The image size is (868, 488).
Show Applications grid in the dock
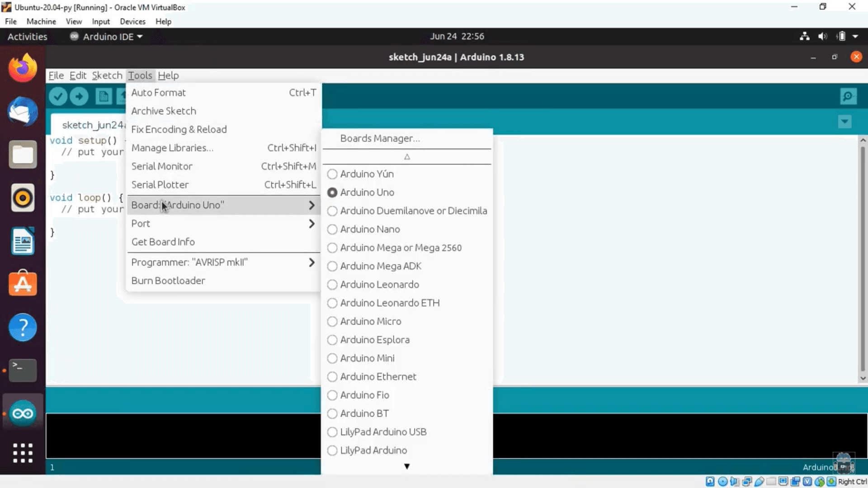click(x=23, y=453)
